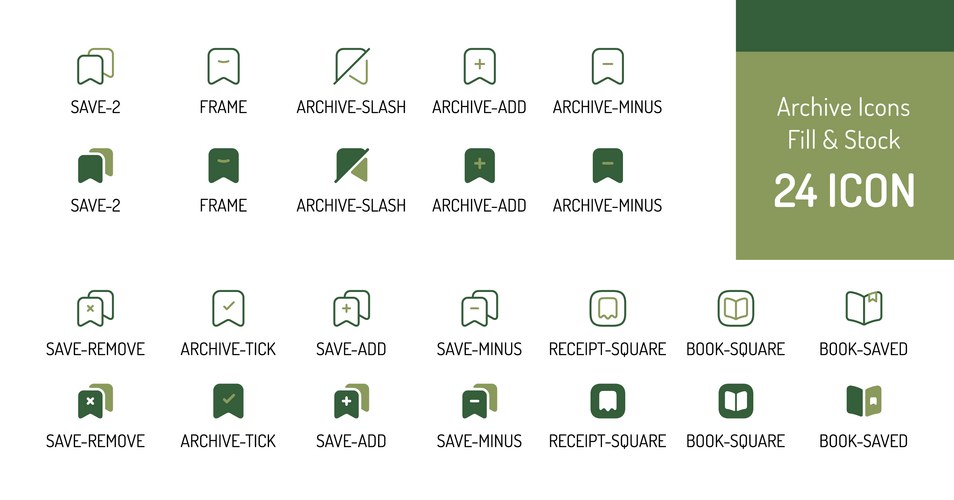Select the filled RECEIPT-SQUARE icon
This screenshot has height=500, width=954.
pos(607,401)
